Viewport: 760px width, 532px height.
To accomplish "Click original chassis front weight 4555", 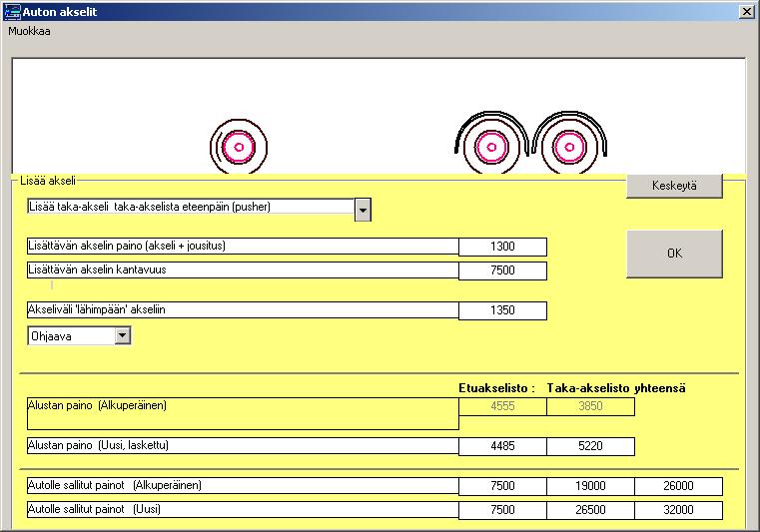I will point(502,406).
